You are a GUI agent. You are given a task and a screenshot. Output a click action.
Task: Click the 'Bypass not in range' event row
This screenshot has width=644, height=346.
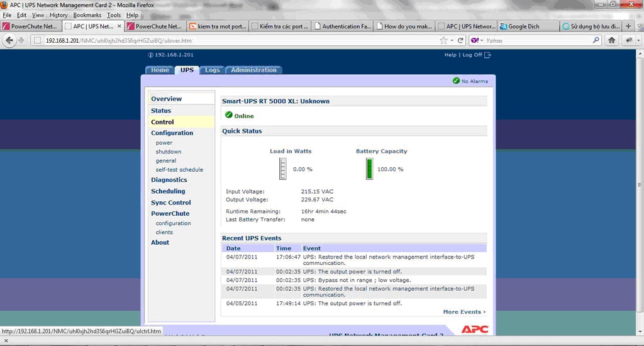(x=354, y=280)
